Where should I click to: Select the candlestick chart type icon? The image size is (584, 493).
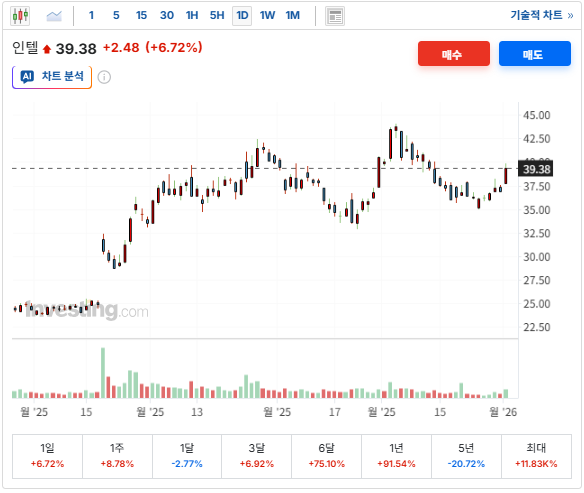point(20,16)
